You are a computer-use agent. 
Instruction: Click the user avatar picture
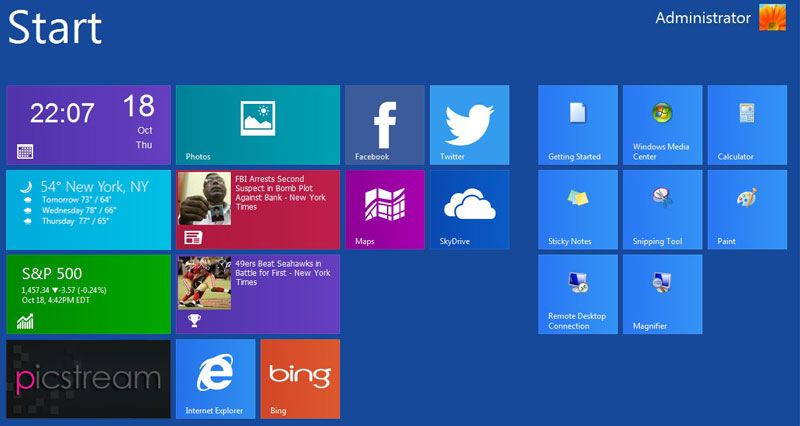(x=772, y=18)
